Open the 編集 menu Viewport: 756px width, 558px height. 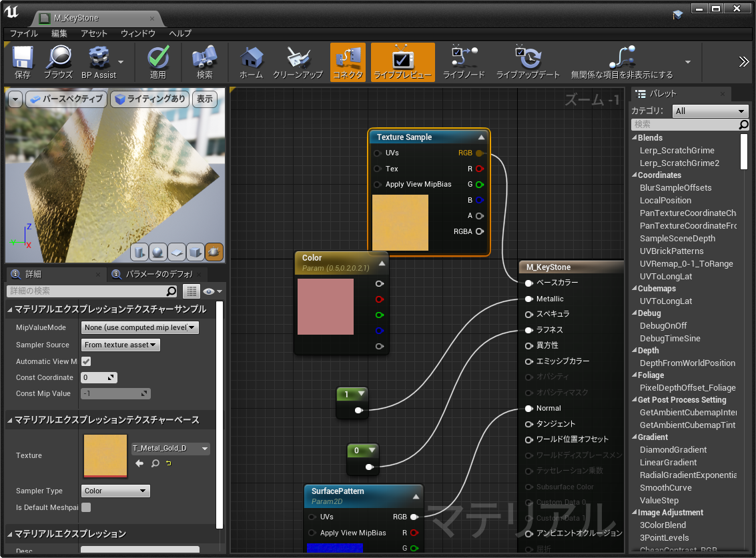59,33
